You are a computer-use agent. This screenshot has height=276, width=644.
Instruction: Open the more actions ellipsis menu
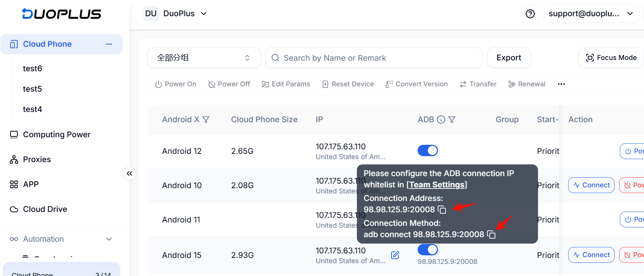click(x=561, y=84)
